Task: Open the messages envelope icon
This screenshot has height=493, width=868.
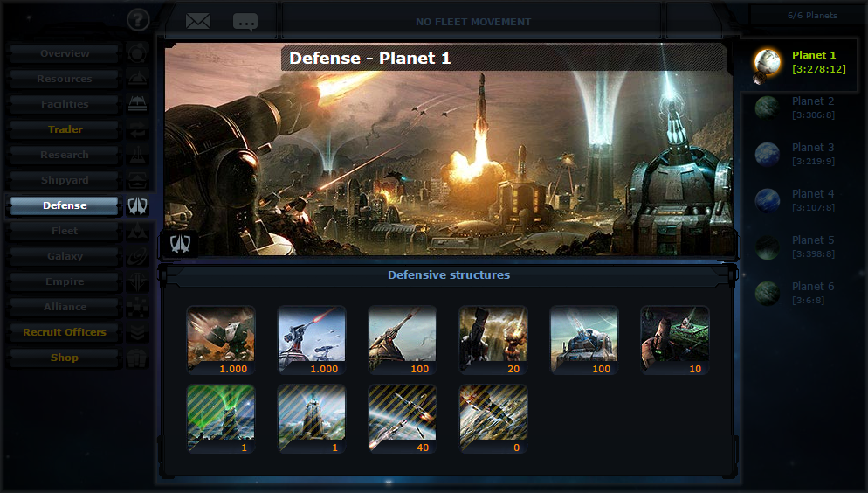Action: coord(197,22)
